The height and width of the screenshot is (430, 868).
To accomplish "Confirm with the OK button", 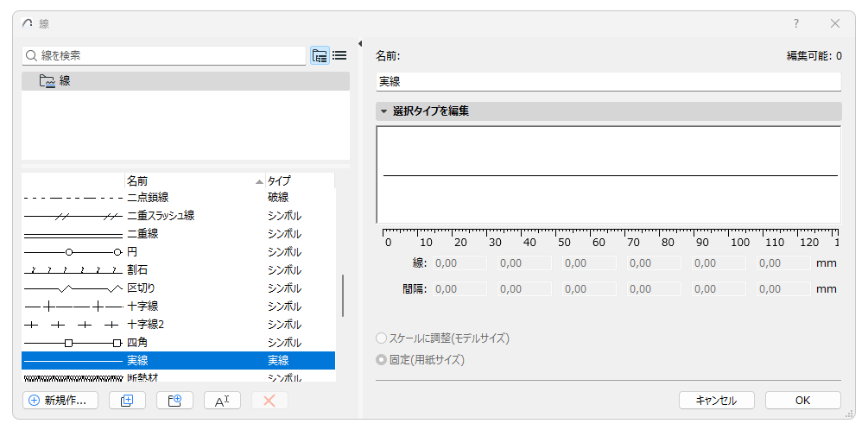I will (802, 401).
